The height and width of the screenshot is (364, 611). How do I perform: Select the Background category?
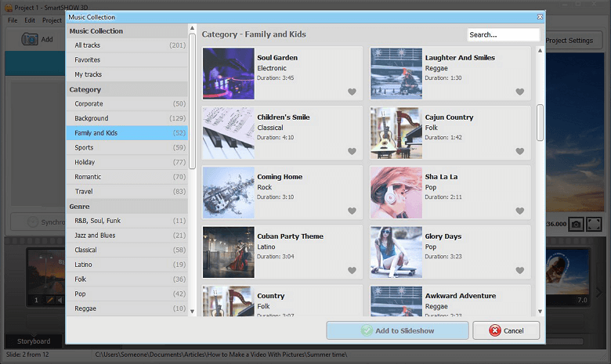click(127, 118)
